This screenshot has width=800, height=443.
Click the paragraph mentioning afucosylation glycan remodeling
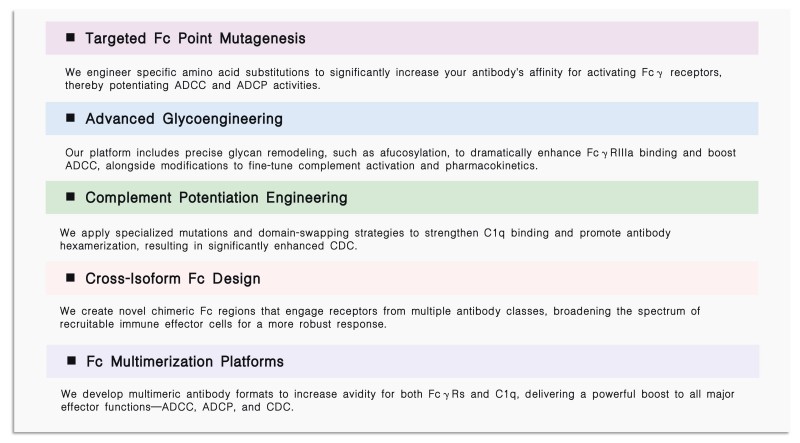[401, 159]
